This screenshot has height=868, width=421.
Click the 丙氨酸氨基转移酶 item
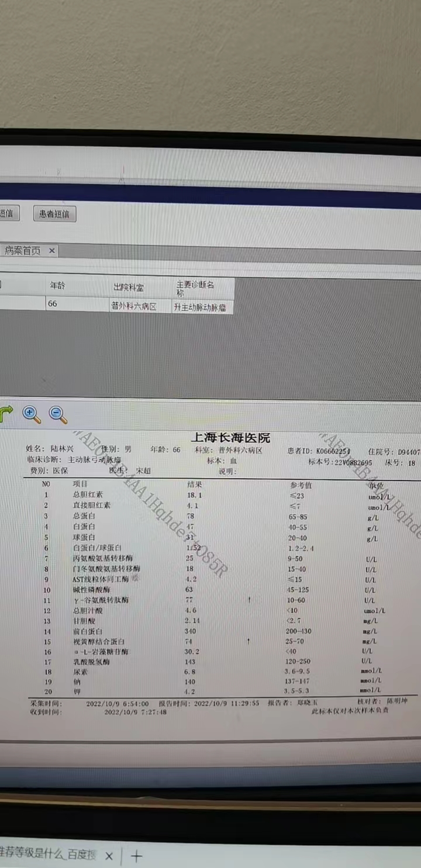point(102,558)
